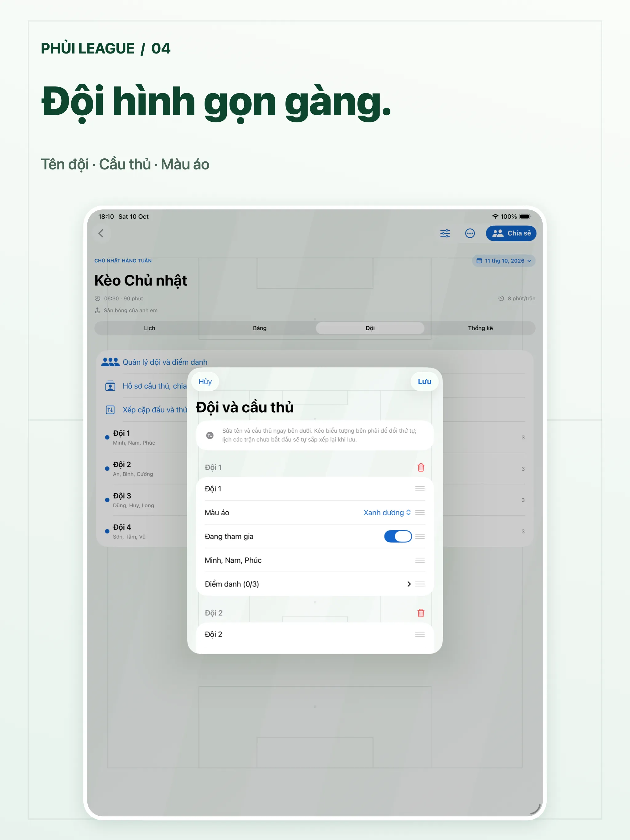Open the sliders filter settings icon
Viewport: 630px width, 840px height.
click(x=445, y=233)
